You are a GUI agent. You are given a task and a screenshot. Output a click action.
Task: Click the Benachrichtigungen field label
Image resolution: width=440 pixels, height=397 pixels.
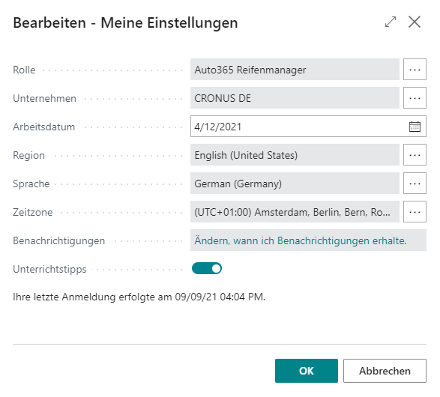point(59,241)
